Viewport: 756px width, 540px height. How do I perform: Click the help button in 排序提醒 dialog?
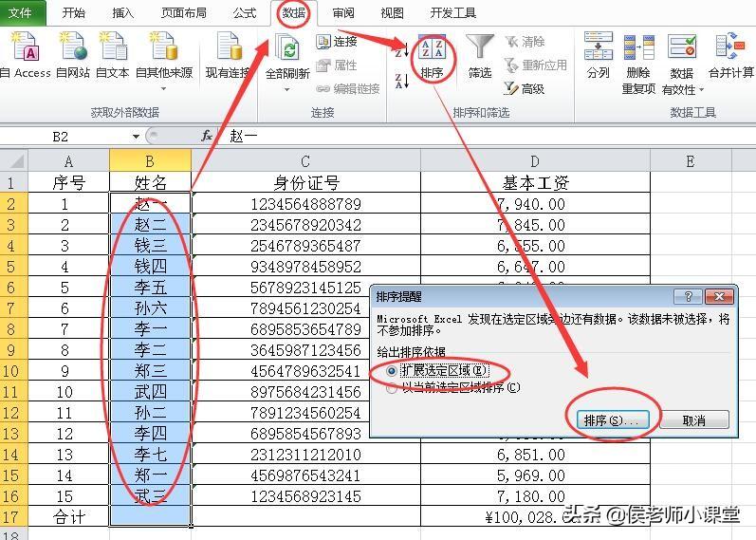pyautogui.click(x=688, y=296)
